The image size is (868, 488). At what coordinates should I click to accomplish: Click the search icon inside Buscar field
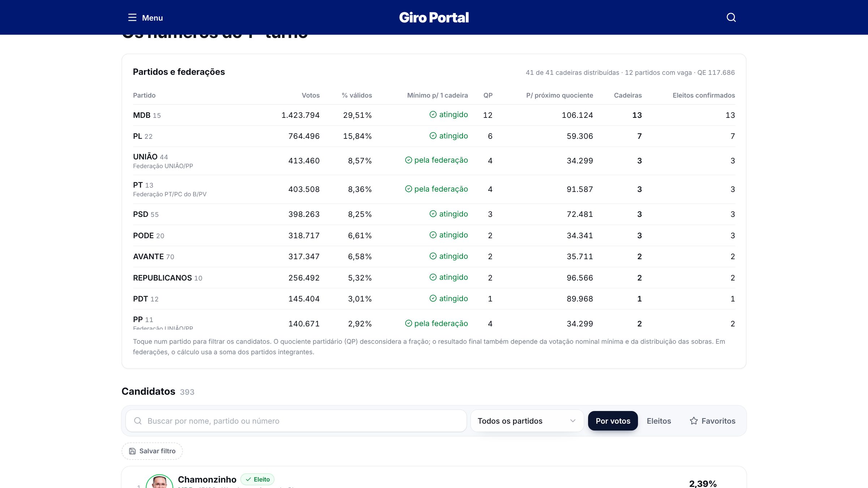point(138,421)
